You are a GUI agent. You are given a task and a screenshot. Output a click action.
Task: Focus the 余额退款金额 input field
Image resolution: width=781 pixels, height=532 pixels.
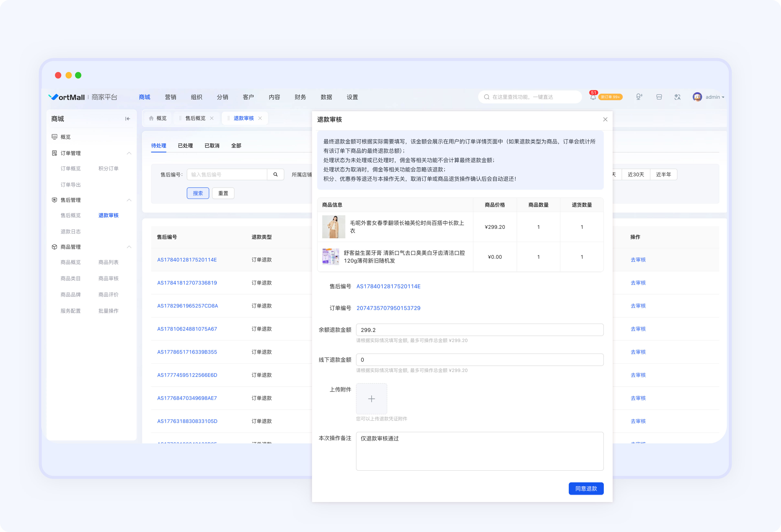tap(480, 330)
